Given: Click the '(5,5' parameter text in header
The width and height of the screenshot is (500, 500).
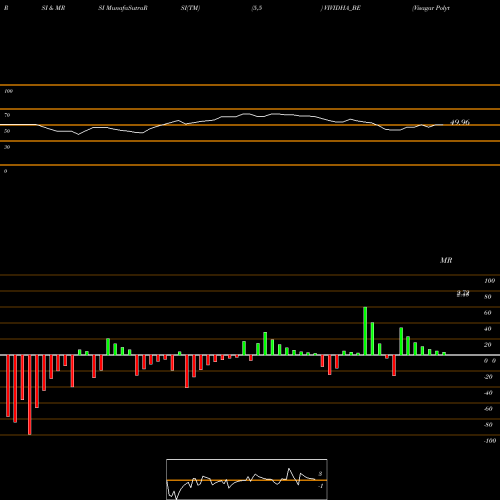Looking at the screenshot, I should [257, 8].
